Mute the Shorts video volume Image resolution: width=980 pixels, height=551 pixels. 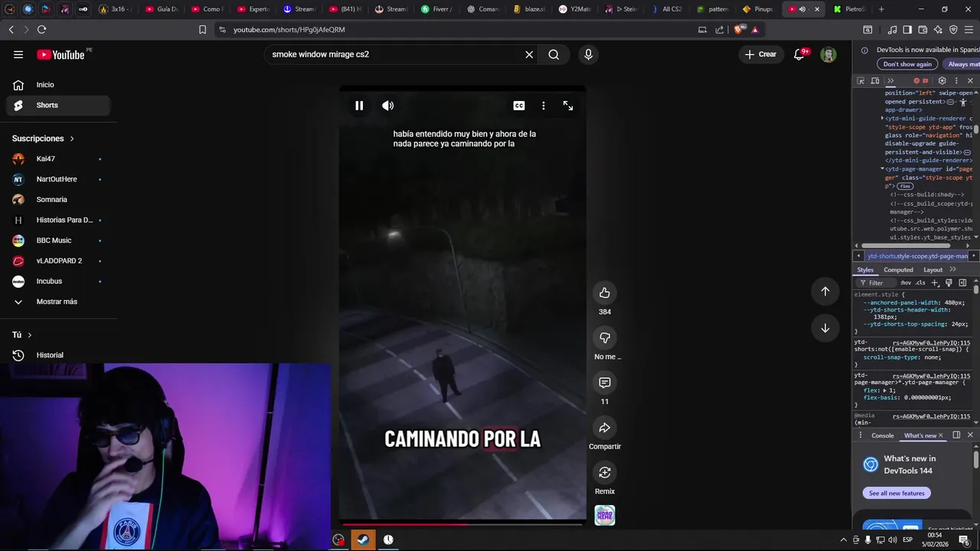388,106
